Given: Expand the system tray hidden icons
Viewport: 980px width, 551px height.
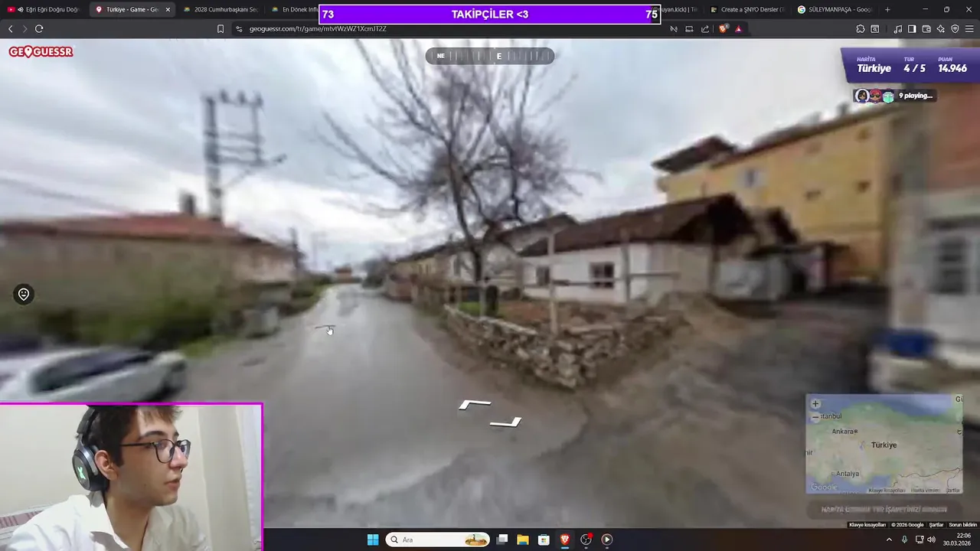Looking at the screenshot, I should [889, 540].
